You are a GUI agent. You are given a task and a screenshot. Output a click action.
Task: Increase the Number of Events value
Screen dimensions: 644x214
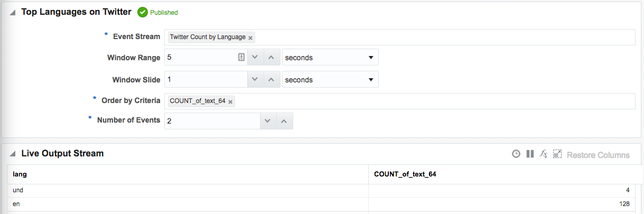click(x=284, y=121)
